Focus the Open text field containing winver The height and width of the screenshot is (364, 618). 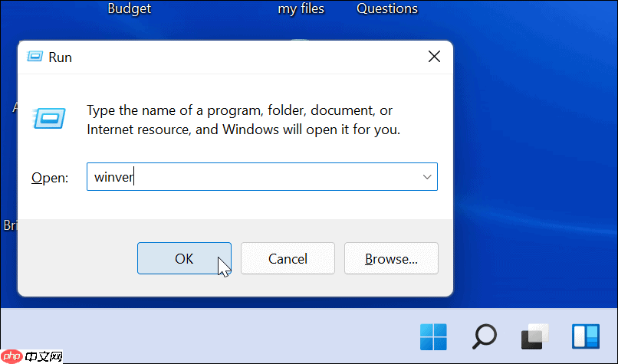(x=253, y=177)
